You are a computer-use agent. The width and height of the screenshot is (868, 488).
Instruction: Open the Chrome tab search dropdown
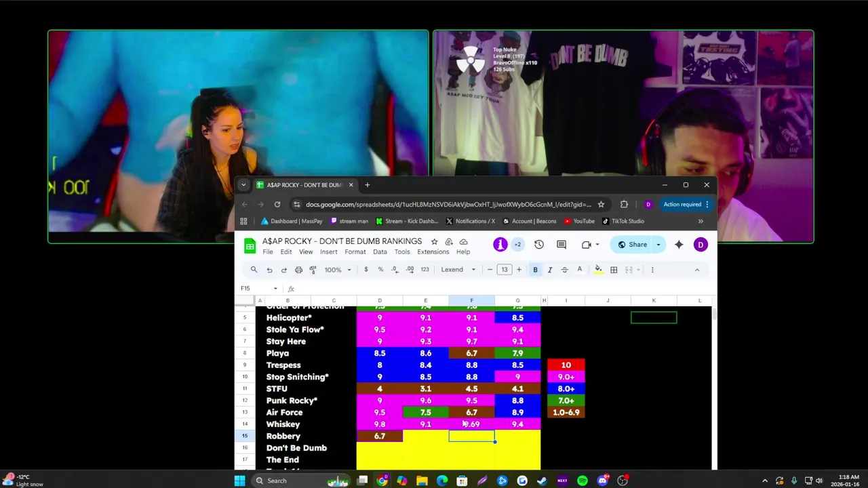coord(243,184)
